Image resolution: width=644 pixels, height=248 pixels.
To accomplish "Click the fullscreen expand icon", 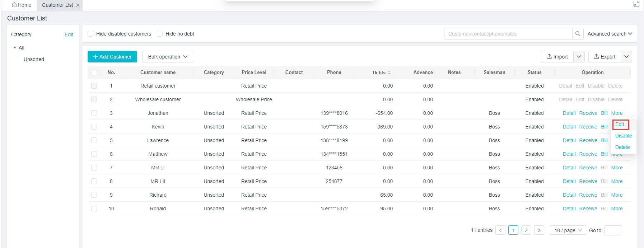I will coord(636,4).
